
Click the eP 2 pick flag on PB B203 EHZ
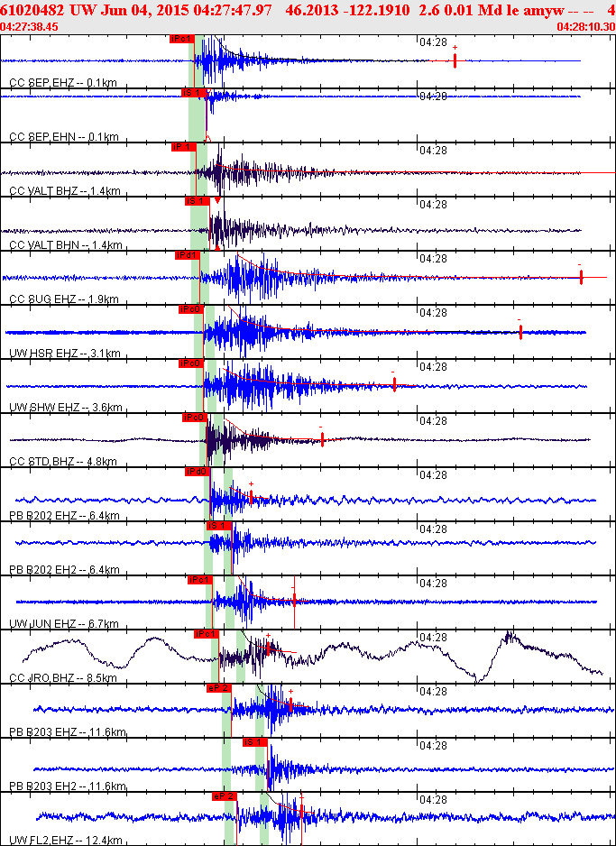tap(218, 688)
